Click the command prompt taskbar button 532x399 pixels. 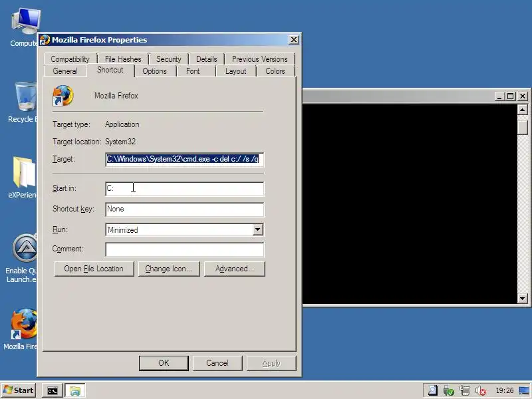pos(53,390)
